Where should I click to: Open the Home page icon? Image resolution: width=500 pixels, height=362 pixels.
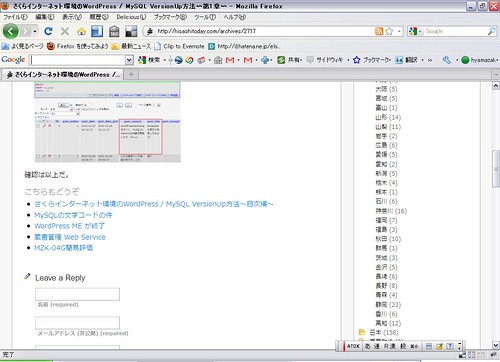(81, 32)
